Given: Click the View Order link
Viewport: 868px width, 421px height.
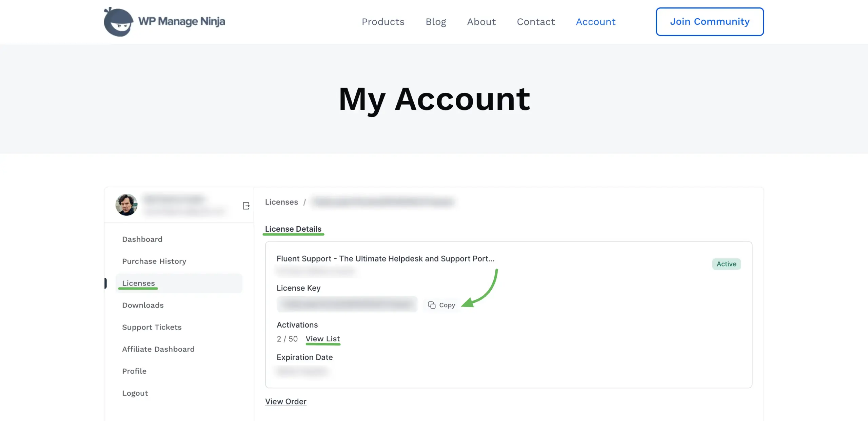Looking at the screenshot, I should coord(285,401).
